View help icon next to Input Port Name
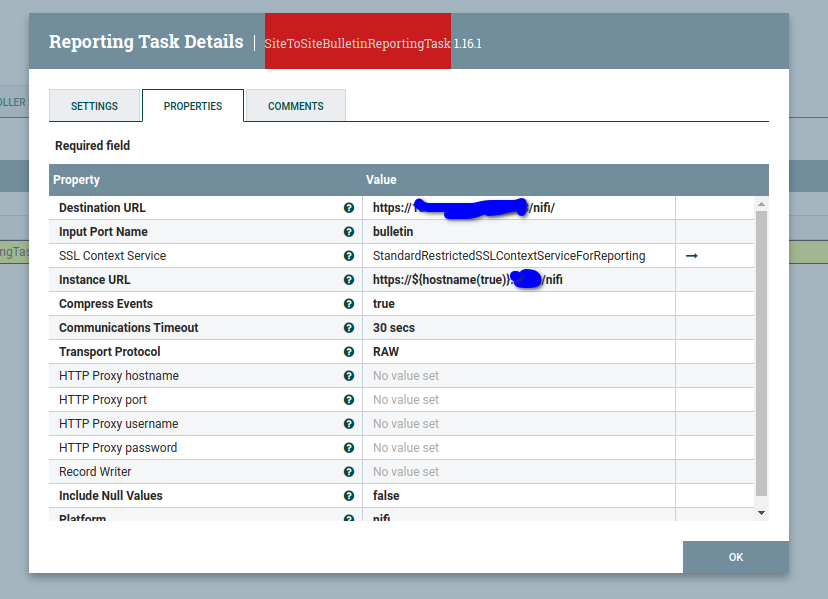This screenshot has height=599, width=828. (x=348, y=231)
